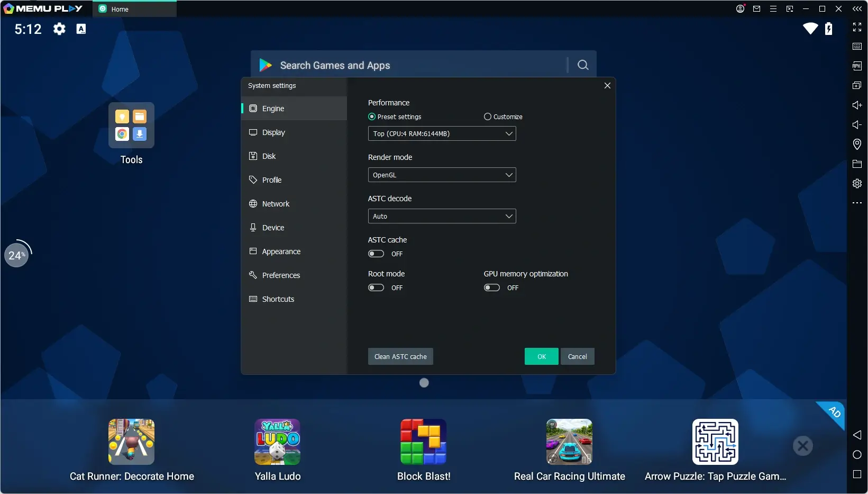Toggle the ASTC cache switch
Image resolution: width=868 pixels, height=494 pixels.
pyautogui.click(x=376, y=254)
